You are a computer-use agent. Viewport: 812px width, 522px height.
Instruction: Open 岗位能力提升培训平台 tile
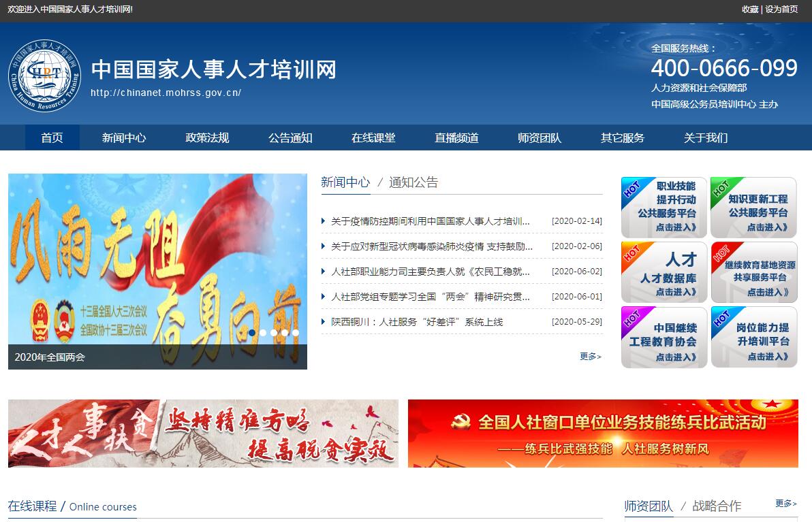753,337
